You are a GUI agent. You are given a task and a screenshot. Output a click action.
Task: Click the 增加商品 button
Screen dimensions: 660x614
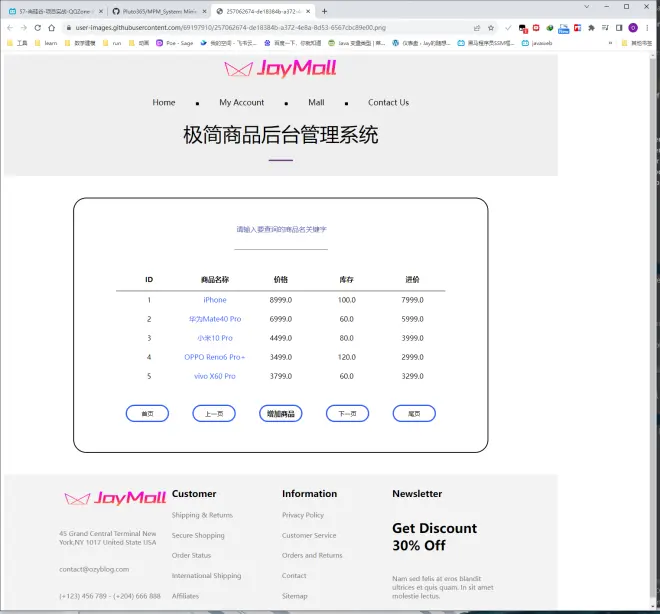tap(280, 414)
